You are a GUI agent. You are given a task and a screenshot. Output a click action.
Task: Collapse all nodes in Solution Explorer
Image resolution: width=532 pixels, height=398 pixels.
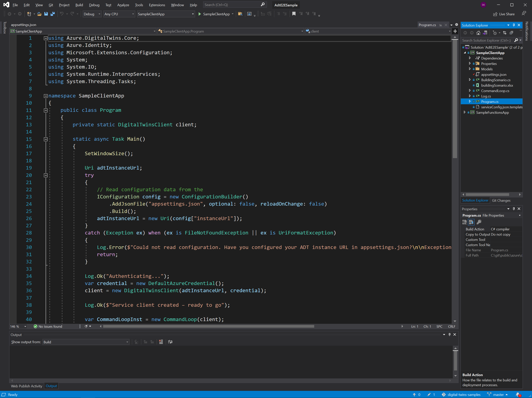[511, 33]
